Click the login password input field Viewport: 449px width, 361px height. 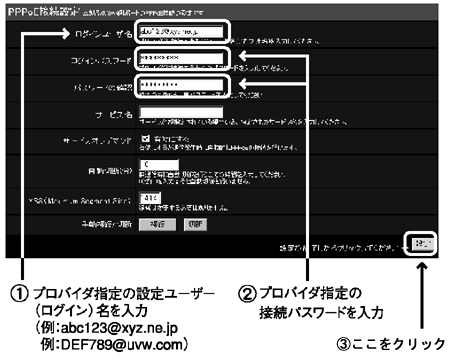(x=181, y=58)
